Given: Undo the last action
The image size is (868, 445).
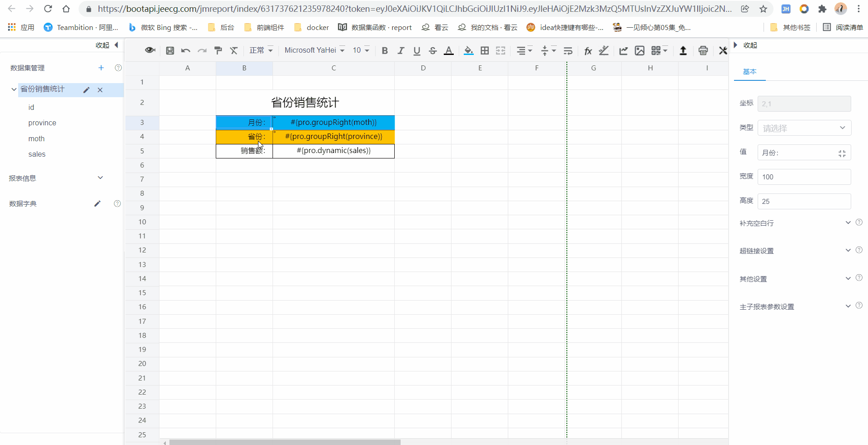Looking at the screenshot, I should 185,50.
